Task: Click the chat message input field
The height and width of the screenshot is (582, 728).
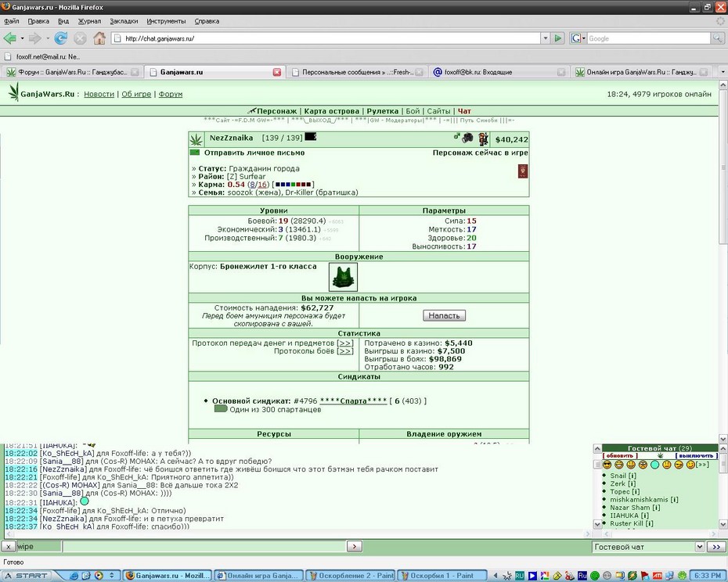Action: pyautogui.click(x=205, y=547)
